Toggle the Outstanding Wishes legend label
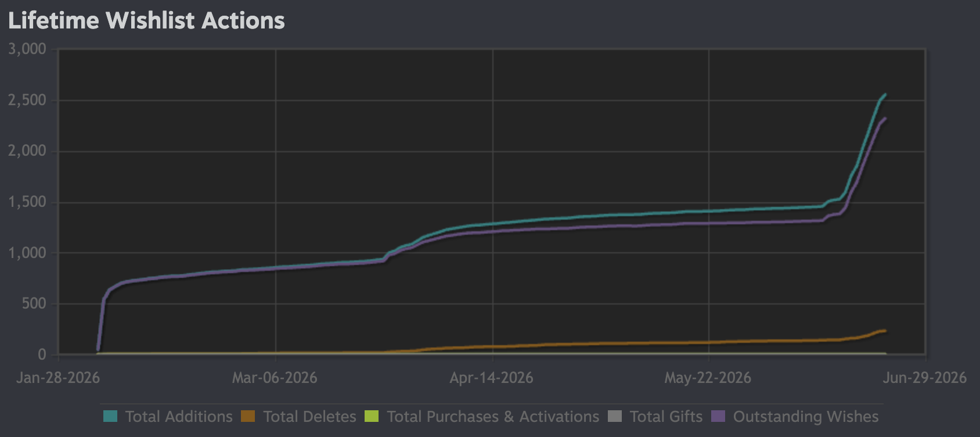Screen dimensions: 980x437 click(806, 417)
